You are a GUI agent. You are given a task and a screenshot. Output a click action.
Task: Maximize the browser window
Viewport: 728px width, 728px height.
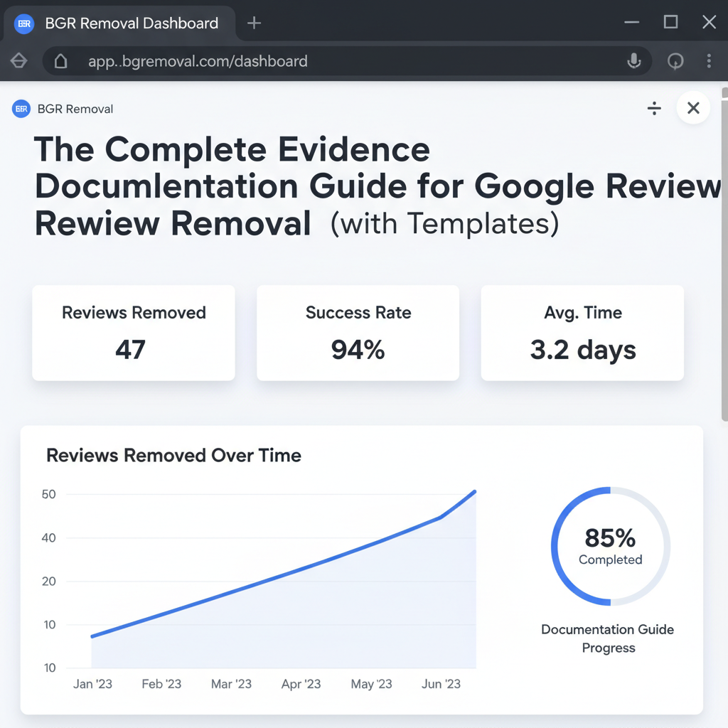[670, 22]
